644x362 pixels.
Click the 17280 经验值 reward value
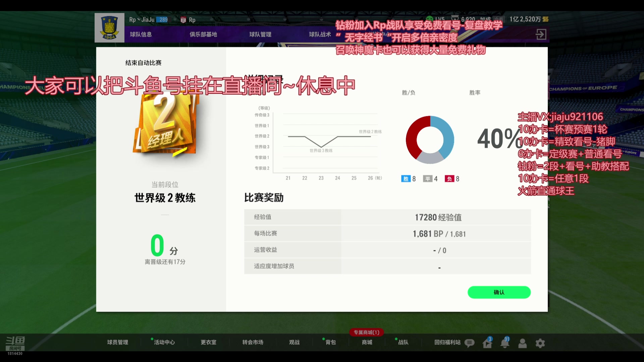click(x=438, y=218)
